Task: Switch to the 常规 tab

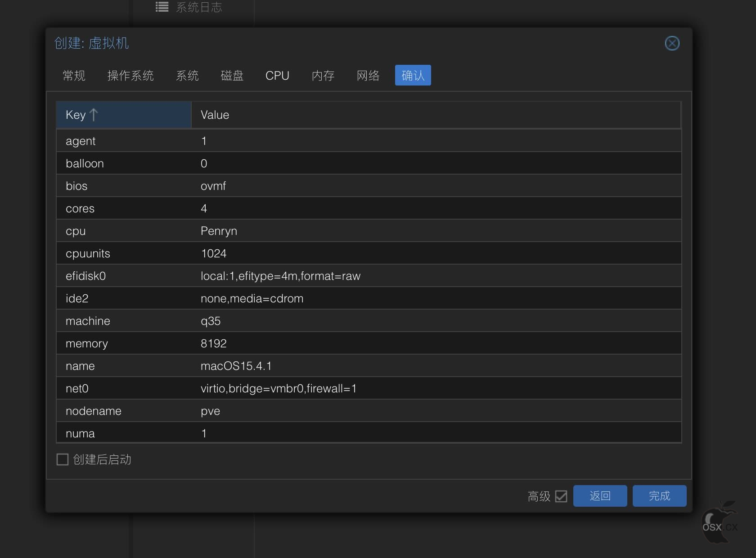Action: click(x=74, y=75)
